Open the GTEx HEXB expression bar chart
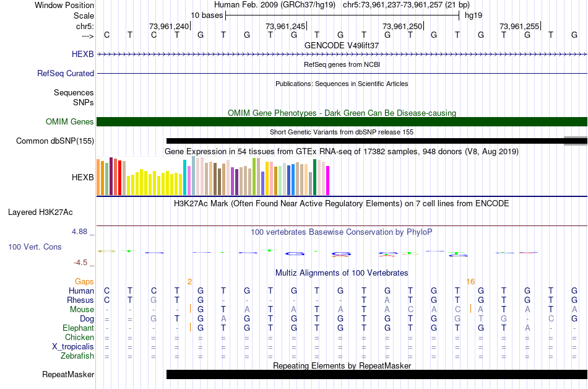The height and width of the screenshot is (389, 588). coord(213,177)
